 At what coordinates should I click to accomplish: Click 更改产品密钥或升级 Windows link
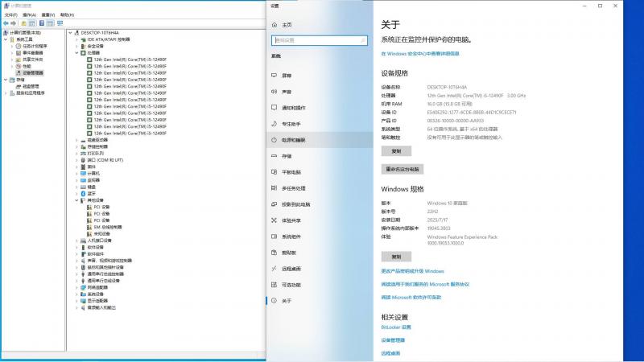point(412,271)
